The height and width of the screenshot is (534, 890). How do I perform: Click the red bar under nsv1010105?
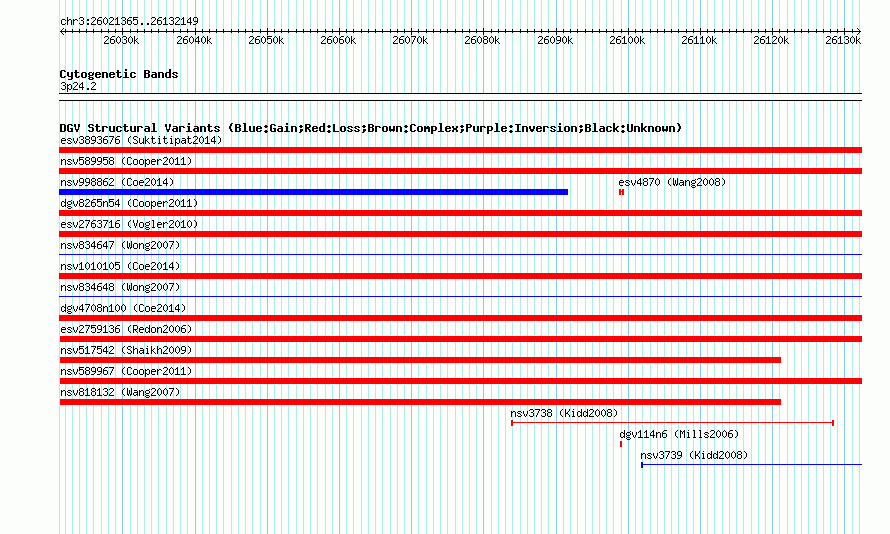tap(460, 276)
